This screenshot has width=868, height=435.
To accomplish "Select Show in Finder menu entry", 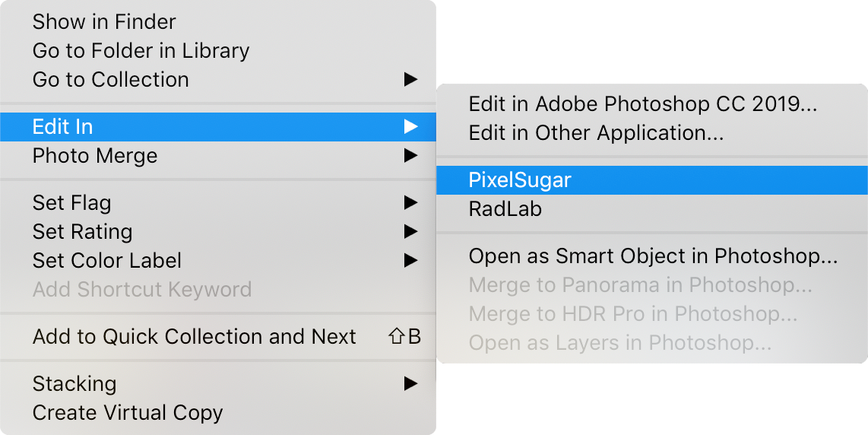I will [104, 22].
